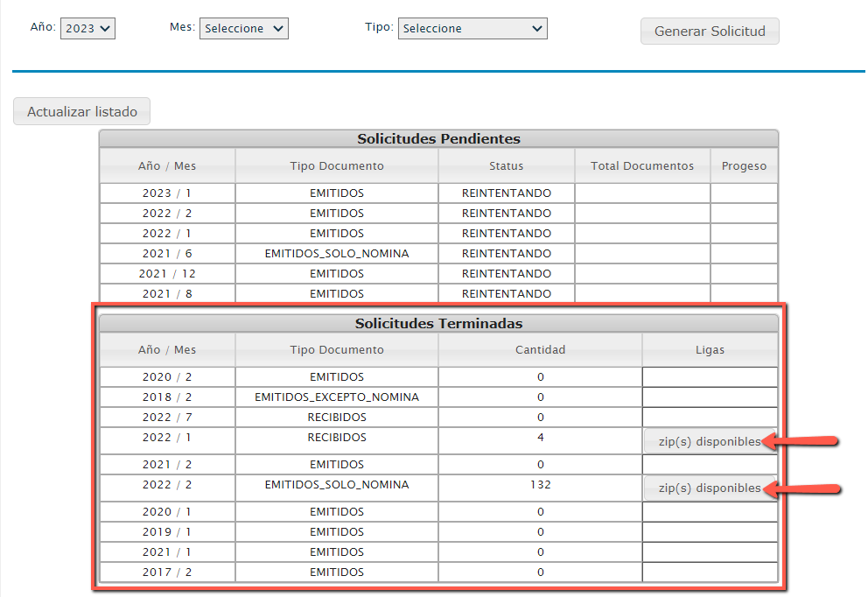Click the Progeso column header

pyautogui.click(x=744, y=166)
